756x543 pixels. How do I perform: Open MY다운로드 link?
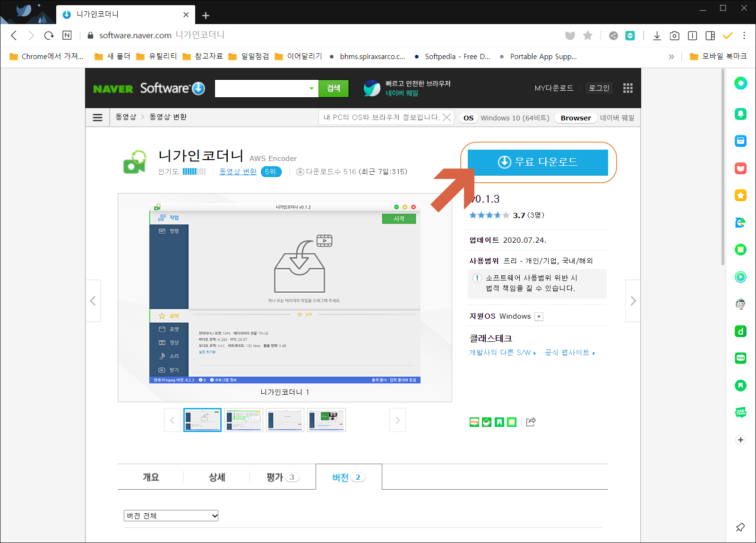pos(554,88)
